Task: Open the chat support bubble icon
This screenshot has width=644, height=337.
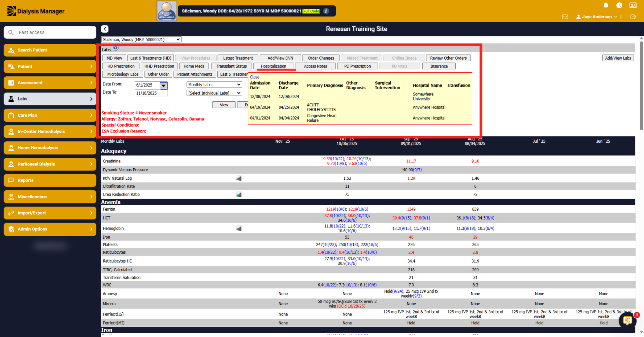Action: (x=628, y=320)
